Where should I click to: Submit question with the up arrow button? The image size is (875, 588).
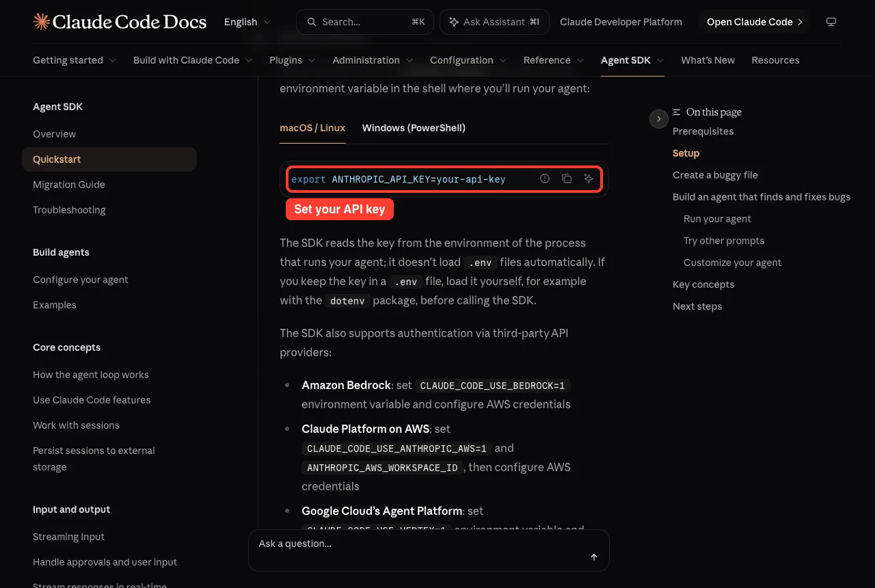tap(594, 557)
